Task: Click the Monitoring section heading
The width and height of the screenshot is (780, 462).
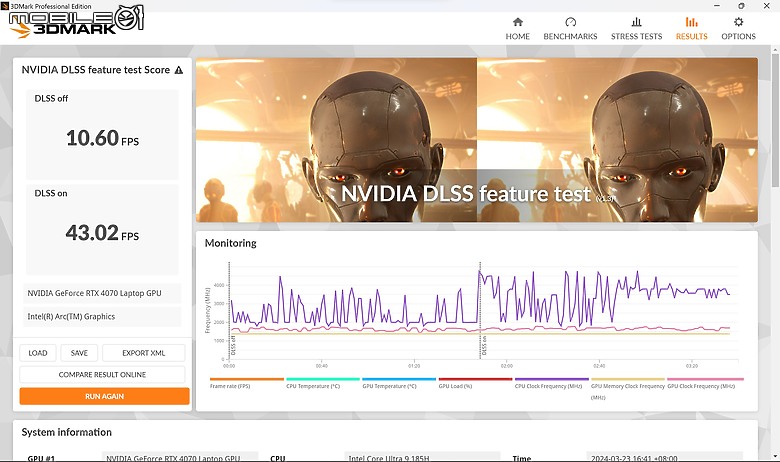Action: coord(230,243)
